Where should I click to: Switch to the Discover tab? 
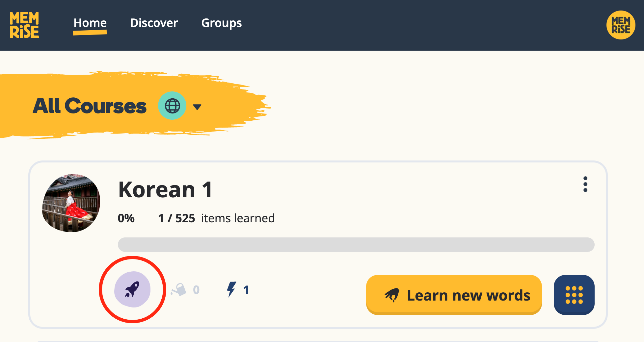coord(154,23)
